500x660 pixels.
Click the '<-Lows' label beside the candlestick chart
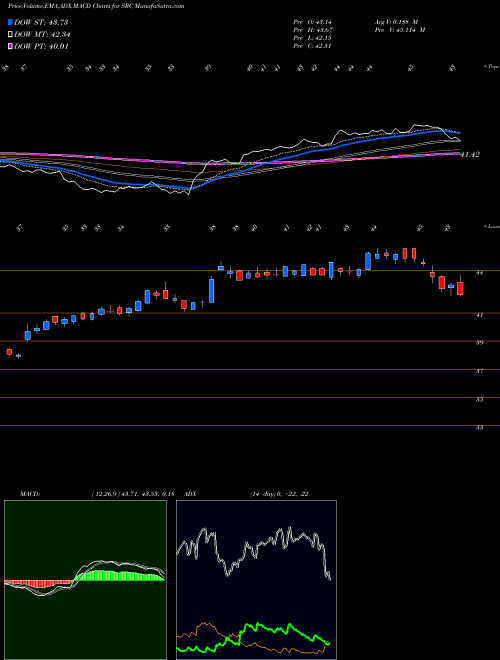pyautogui.click(x=491, y=226)
